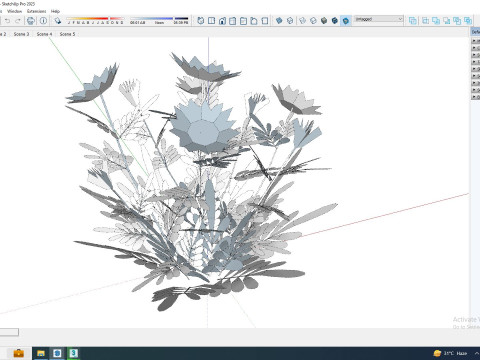Select the Intersect solid tool

coord(426,21)
